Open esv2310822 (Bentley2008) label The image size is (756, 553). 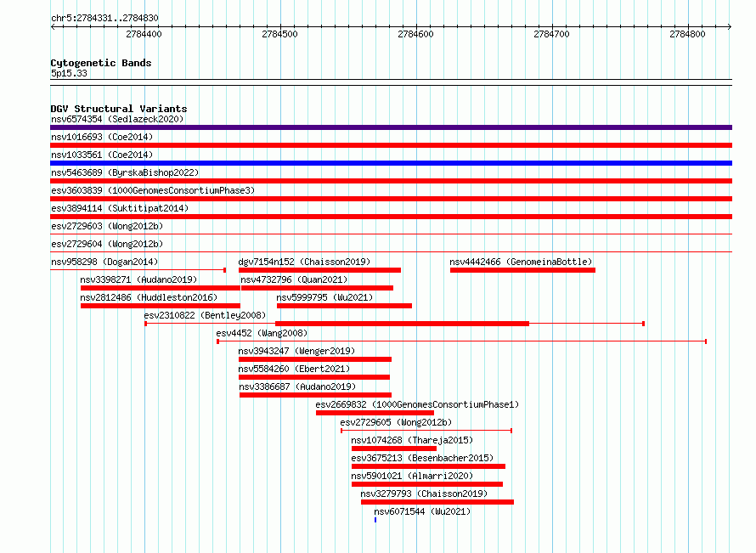pos(205,315)
